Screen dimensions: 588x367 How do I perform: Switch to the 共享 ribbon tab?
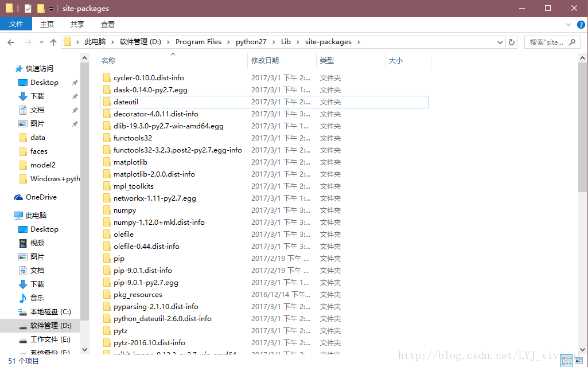(x=77, y=24)
